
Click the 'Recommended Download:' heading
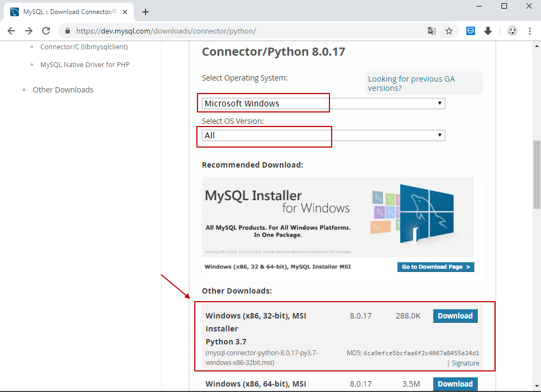point(253,165)
